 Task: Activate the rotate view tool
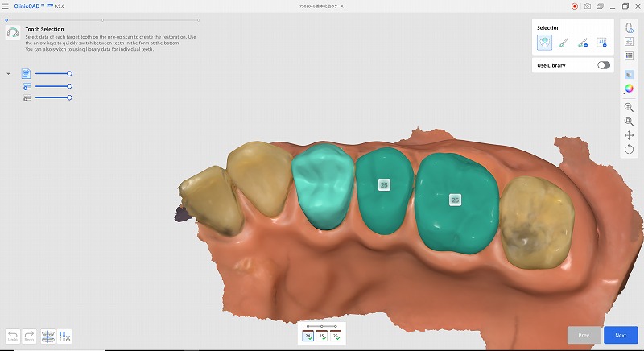pyautogui.click(x=629, y=149)
